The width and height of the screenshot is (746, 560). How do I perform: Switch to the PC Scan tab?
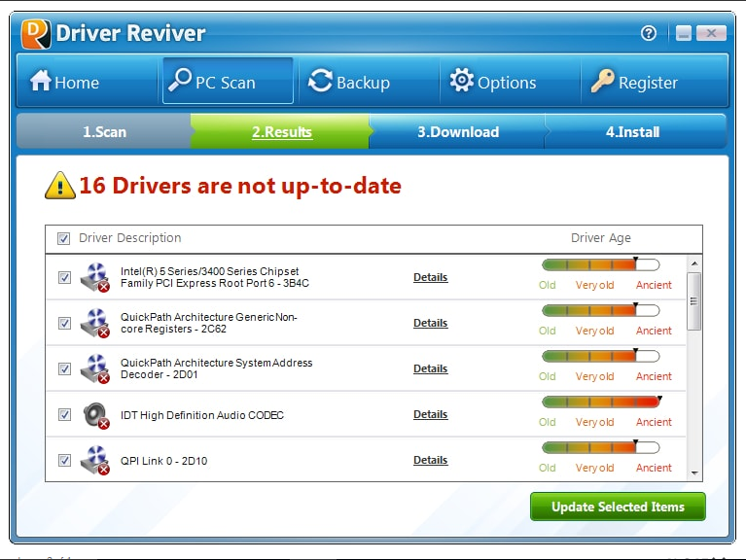point(228,81)
